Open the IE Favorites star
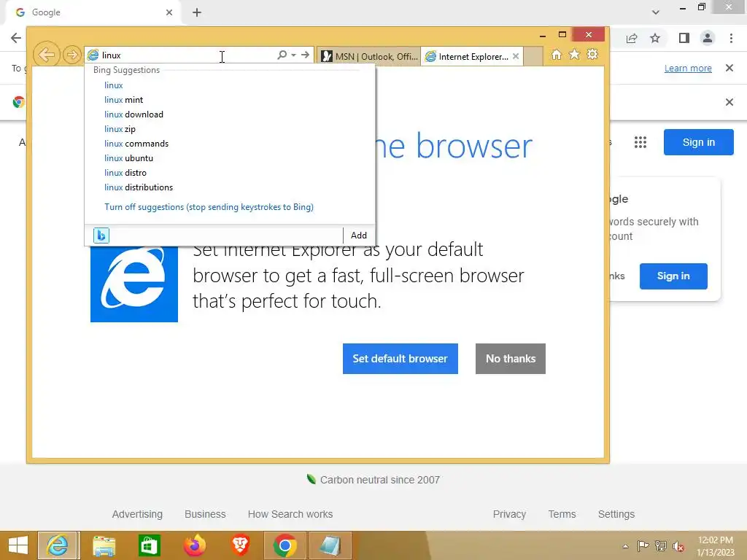The width and height of the screenshot is (747, 560). 574,54
